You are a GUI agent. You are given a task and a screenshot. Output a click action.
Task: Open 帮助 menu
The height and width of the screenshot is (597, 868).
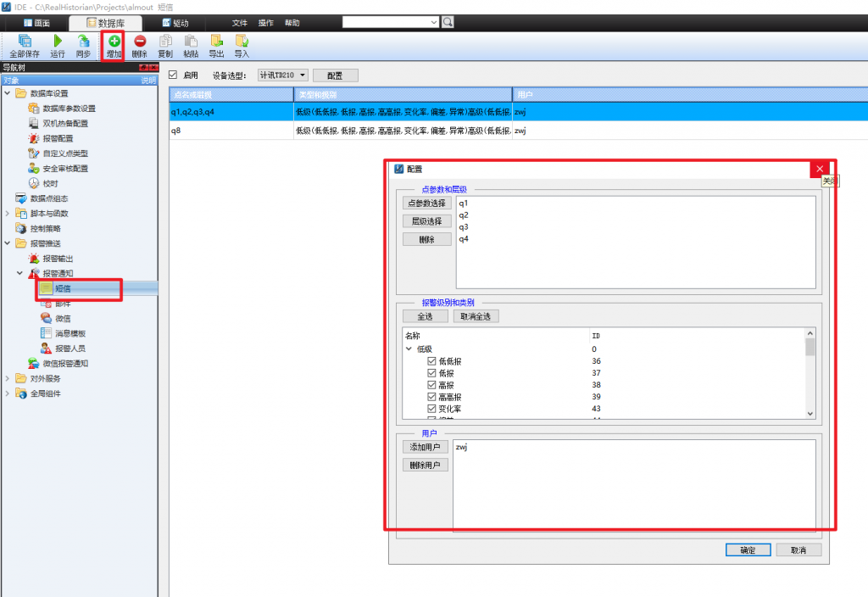click(x=292, y=23)
